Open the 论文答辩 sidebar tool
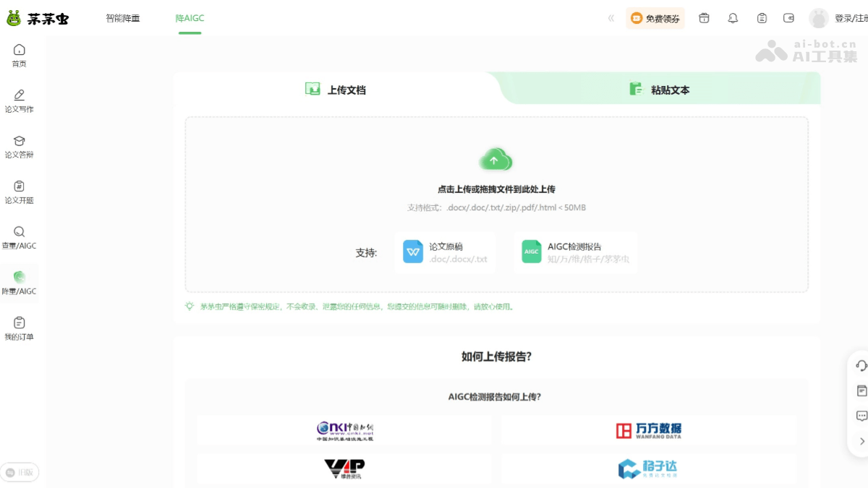This screenshot has width=868, height=488. [x=19, y=146]
